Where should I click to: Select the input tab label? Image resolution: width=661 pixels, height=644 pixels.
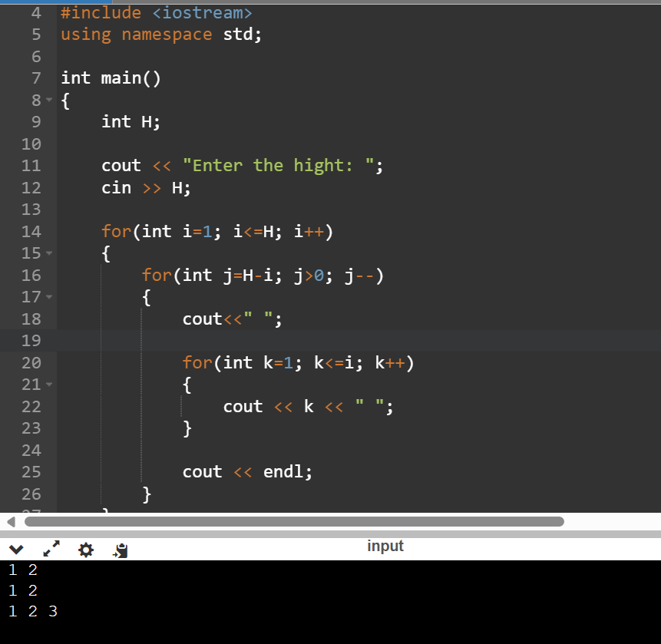pos(385,546)
